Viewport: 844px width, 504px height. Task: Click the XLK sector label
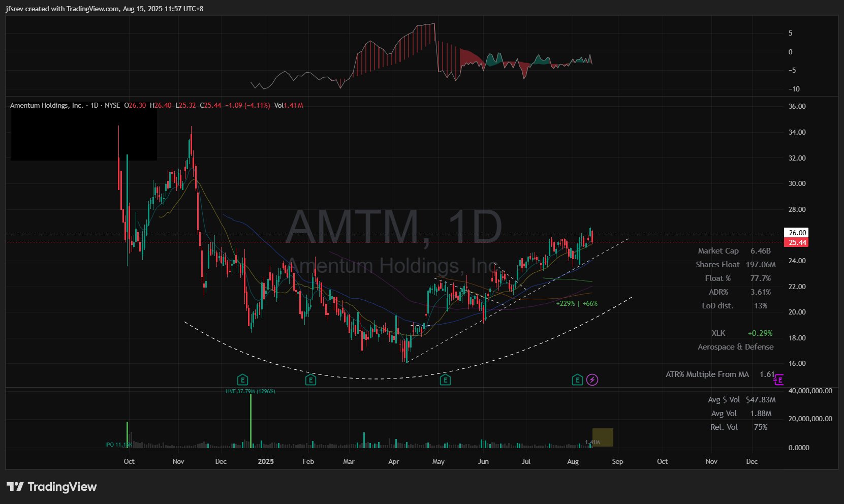tap(718, 333)
